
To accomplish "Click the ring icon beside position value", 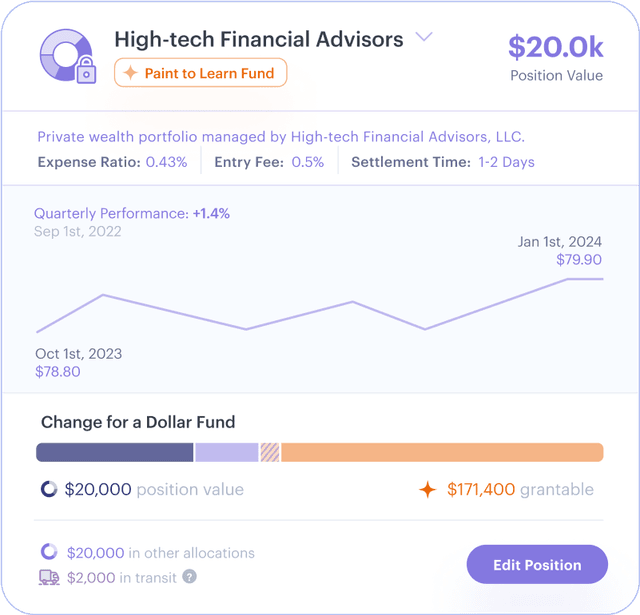I will pos(48,490).
